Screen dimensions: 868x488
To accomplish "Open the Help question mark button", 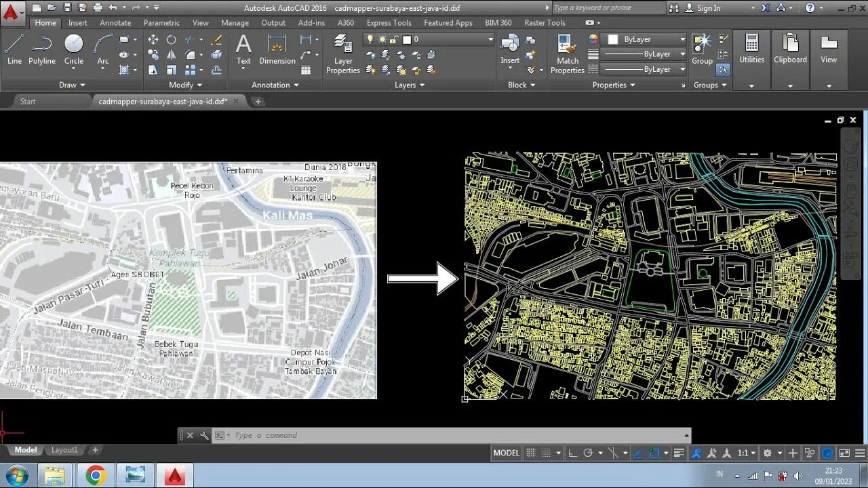I will 810,8.
